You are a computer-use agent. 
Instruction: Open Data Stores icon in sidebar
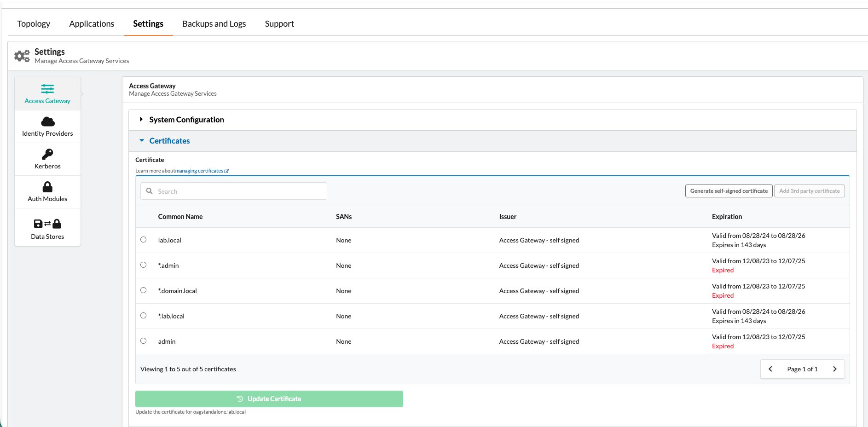click(47, 224)
